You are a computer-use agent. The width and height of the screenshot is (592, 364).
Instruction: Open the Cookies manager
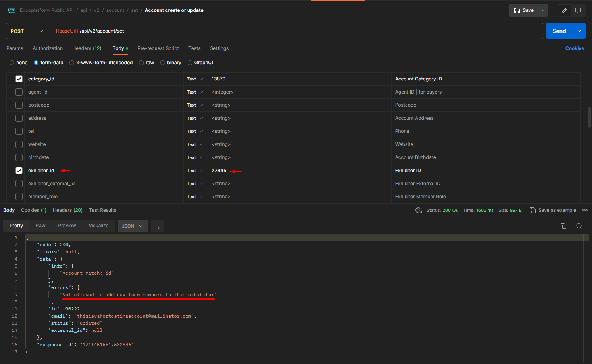pos(574,48)
